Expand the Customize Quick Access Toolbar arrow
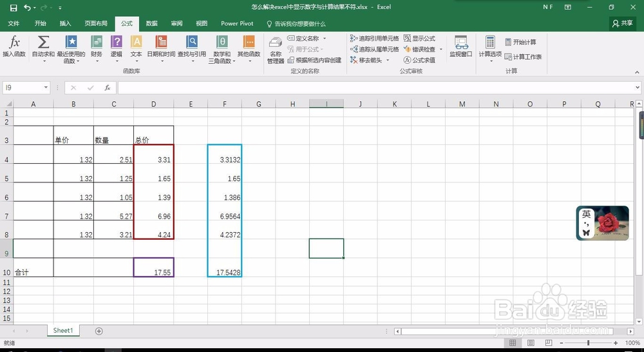644x352 pixels. coord(60,8)
